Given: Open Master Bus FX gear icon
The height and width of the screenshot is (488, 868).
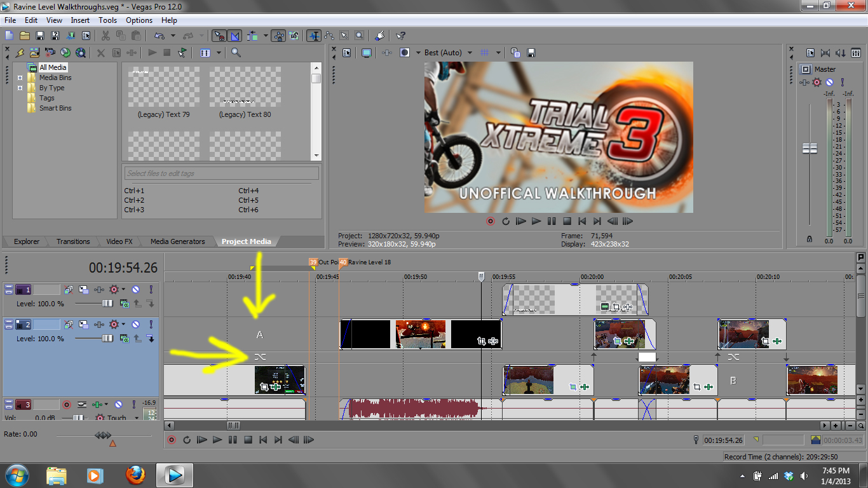Looking at the screenshot, I should (817, 83).
